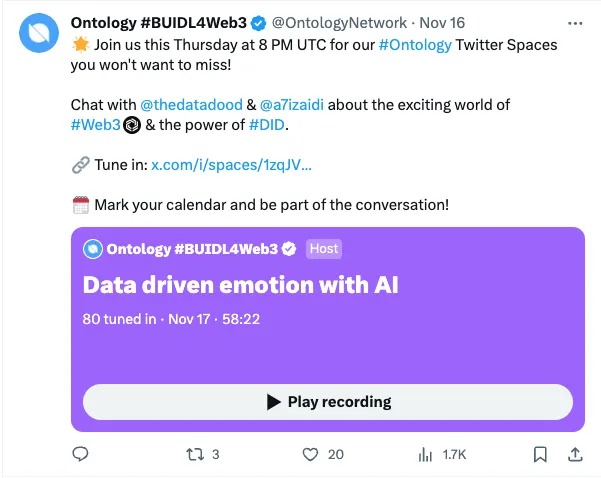Play the Spaces recording

[328, 402]
